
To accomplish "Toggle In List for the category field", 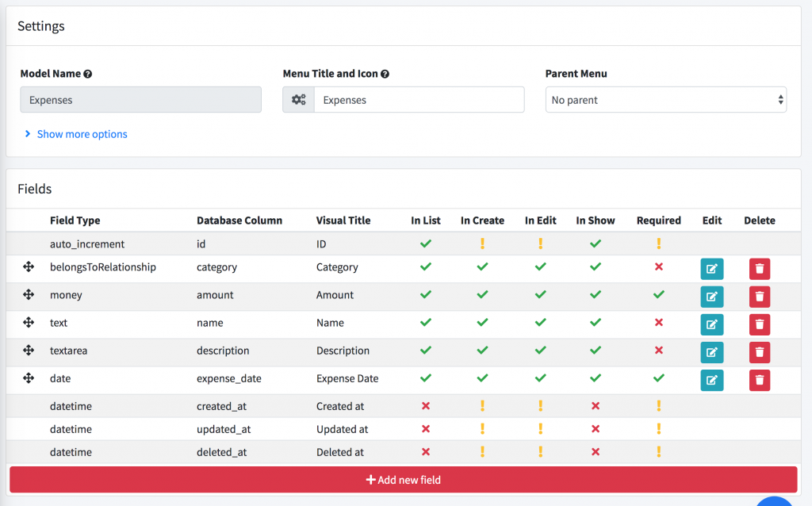I will point(426,268).
